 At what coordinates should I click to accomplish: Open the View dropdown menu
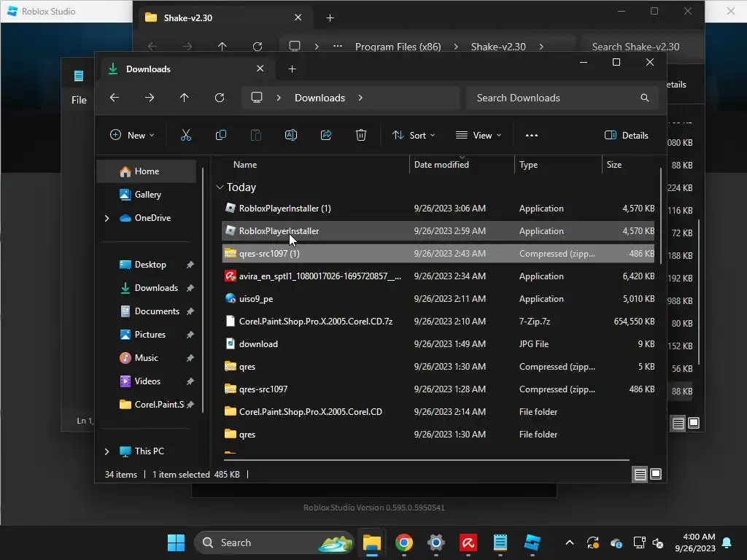(479, 135)
